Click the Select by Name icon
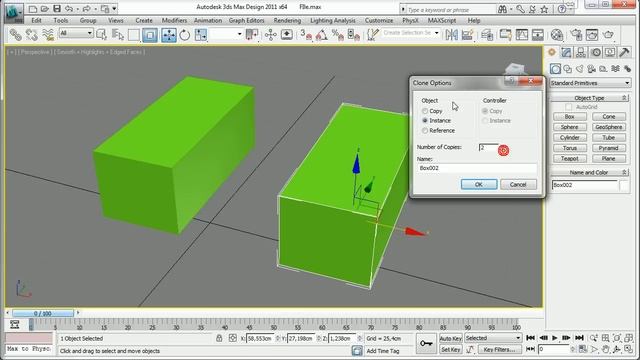The image size is (640, 360). (118, 35)
